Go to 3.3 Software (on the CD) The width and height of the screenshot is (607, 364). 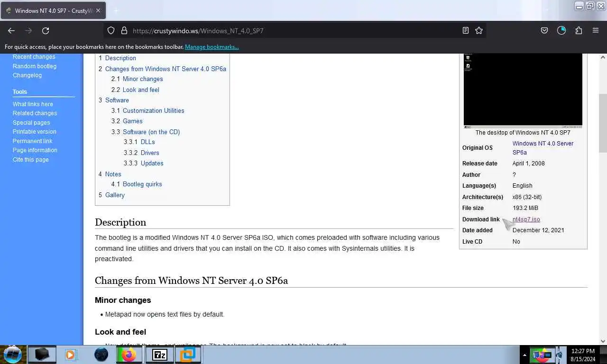click(146, 132)
